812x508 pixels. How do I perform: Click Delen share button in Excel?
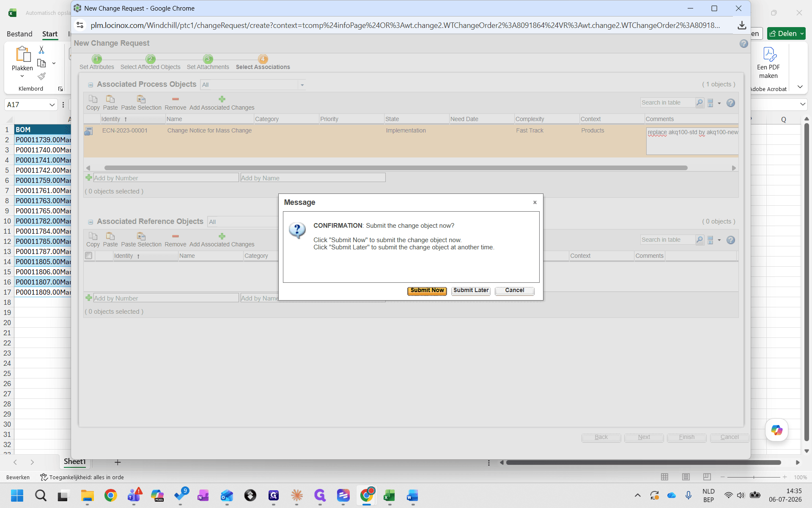[786, 33]
